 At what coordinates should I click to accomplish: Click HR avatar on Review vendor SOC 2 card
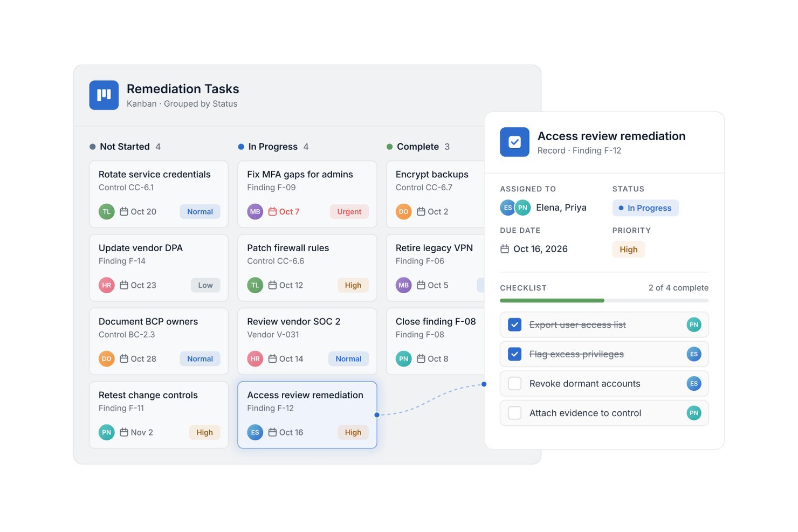[x=255, y=359]
